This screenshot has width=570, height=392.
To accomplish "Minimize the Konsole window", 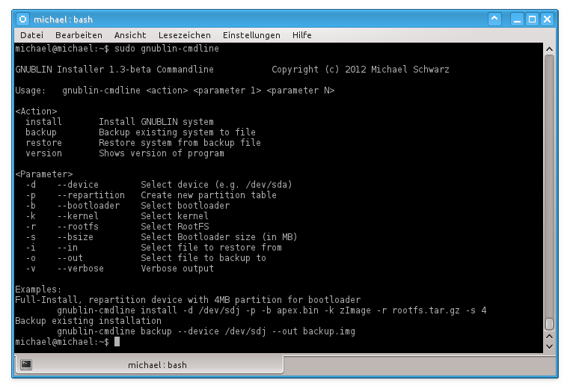I will point(517,19).
